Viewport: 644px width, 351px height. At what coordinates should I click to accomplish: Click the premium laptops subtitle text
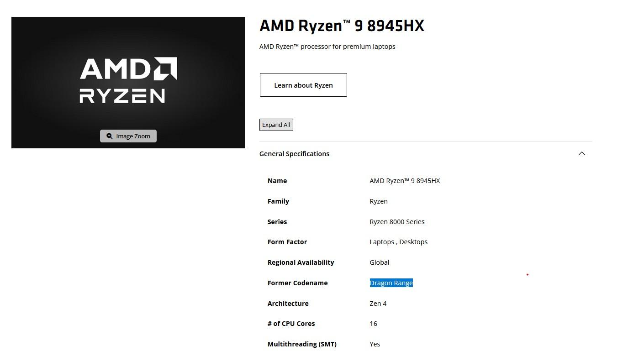pyautogui.click(x=327, y=47)
